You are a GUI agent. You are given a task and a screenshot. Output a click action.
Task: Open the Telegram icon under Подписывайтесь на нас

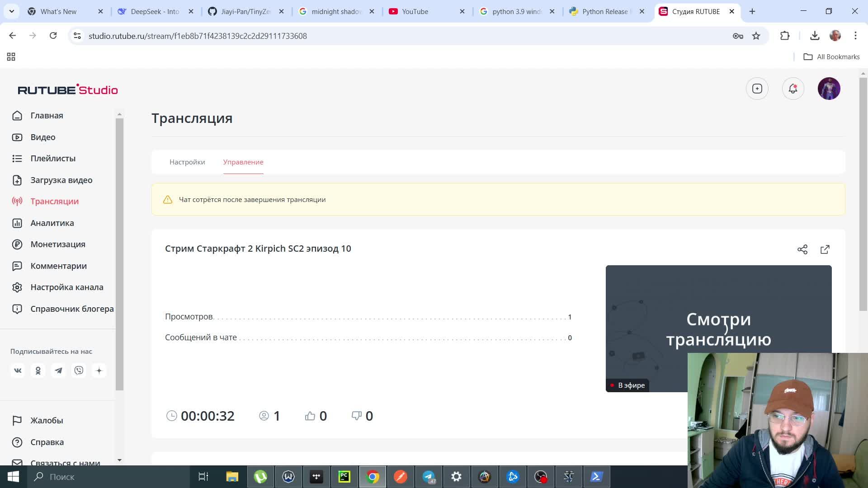(x=58, y=371)
